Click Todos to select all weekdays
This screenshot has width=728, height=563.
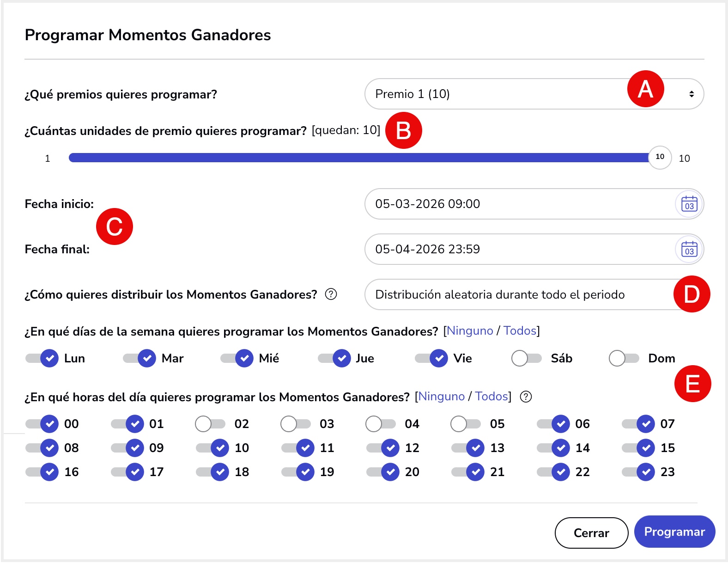point(521,330)
